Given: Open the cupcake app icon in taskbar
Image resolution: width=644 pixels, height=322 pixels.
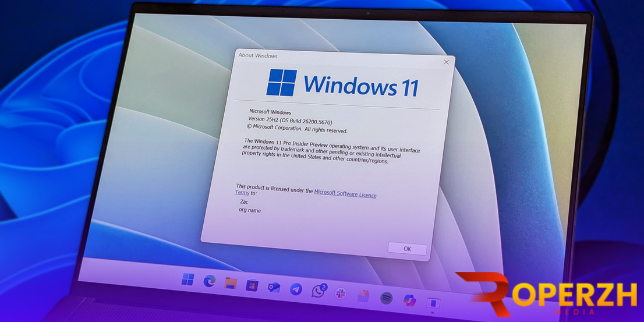Looking at the screenshot, I should click(x=363, y=296).
